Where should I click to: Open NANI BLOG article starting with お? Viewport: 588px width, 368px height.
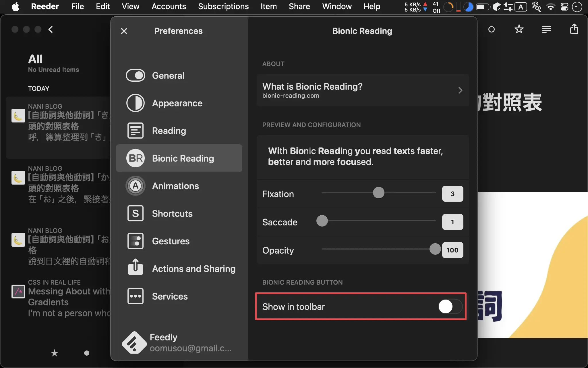pyautogui.click(x=59, y=247)
